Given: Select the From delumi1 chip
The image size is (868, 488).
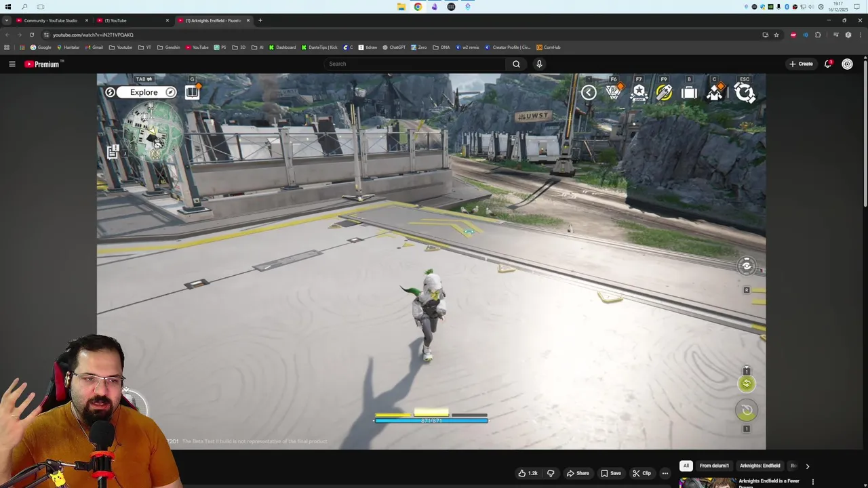Looking at the screenshot, I should [714, 466].
